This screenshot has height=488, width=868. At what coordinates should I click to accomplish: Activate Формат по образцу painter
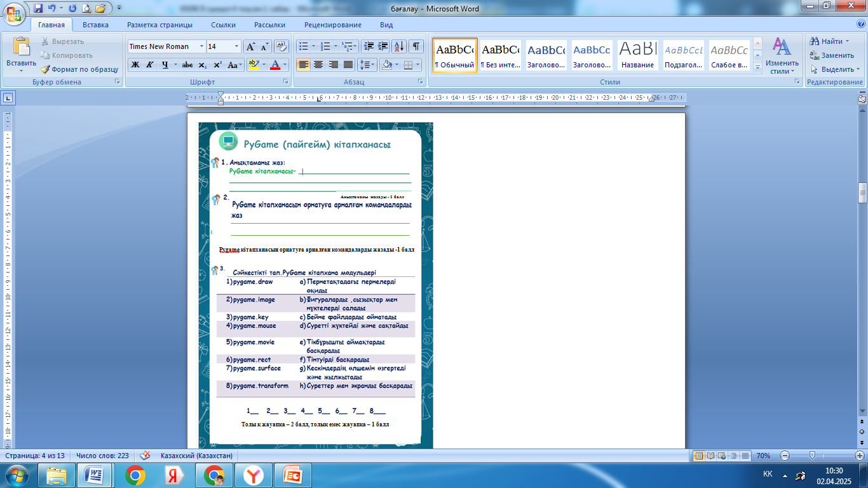(x=79, y=69)
